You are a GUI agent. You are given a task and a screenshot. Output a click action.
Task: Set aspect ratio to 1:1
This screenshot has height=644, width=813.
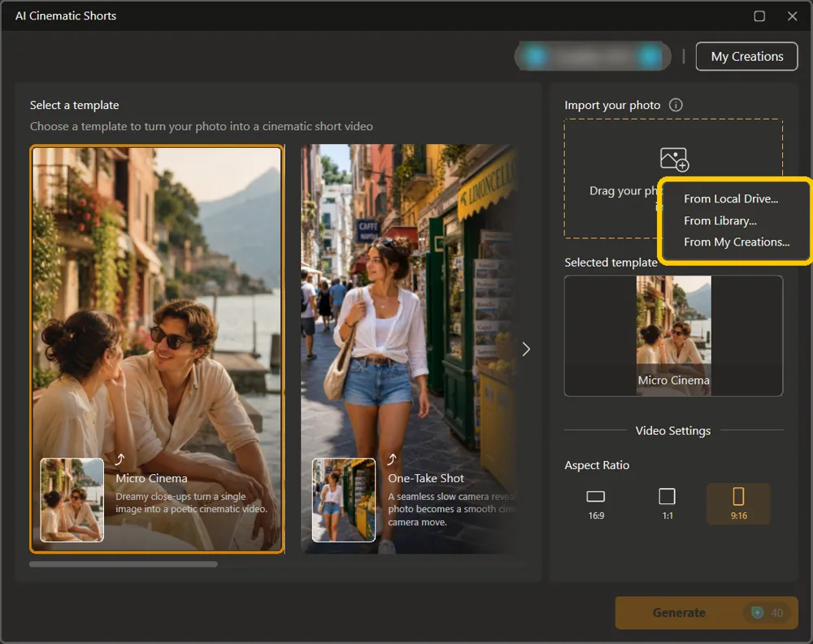pos(667,504)
